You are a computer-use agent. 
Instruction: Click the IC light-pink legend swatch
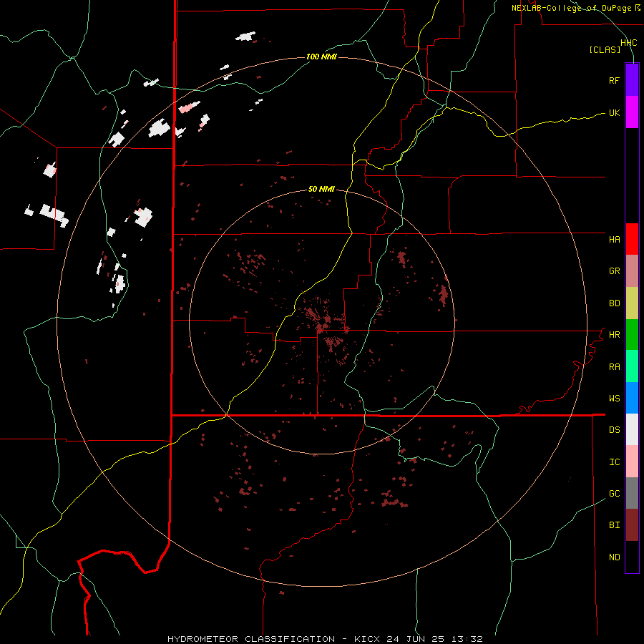632,462
